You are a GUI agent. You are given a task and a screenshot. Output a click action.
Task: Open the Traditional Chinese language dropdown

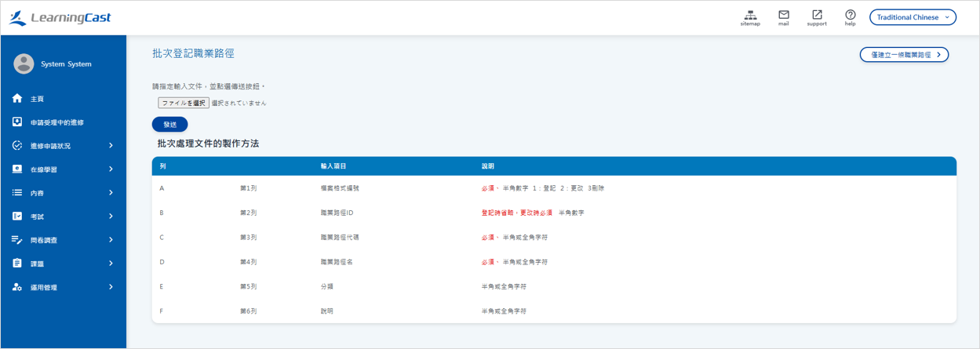[x=913, y=17]
